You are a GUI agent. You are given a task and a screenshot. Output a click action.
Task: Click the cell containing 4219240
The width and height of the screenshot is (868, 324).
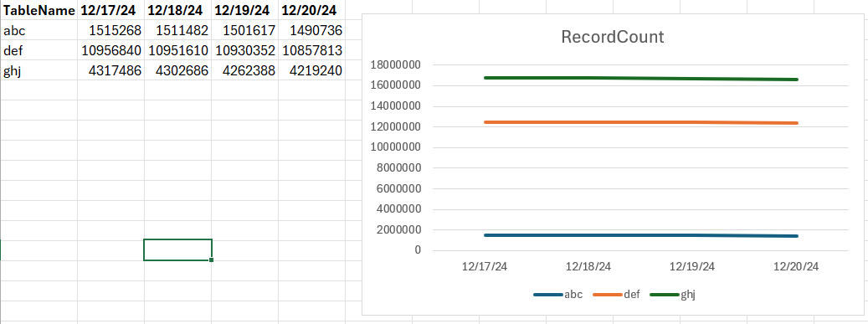[311, 70]
